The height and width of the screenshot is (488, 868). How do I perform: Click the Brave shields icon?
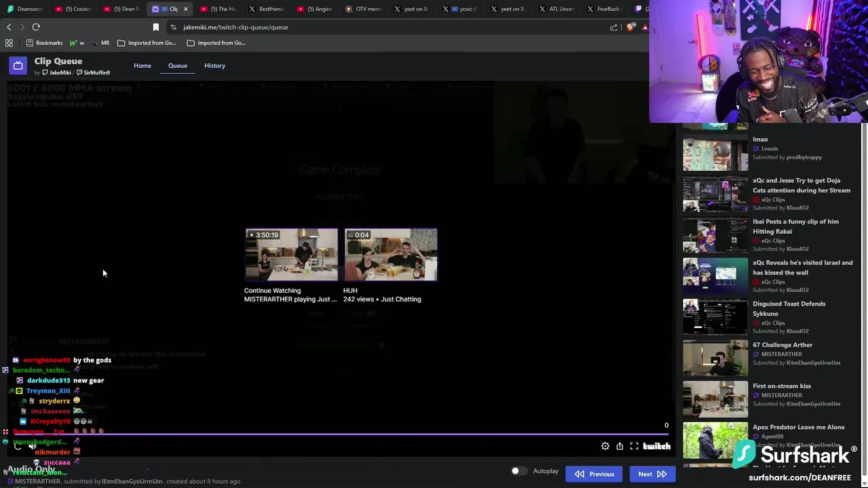click(631, 27)
